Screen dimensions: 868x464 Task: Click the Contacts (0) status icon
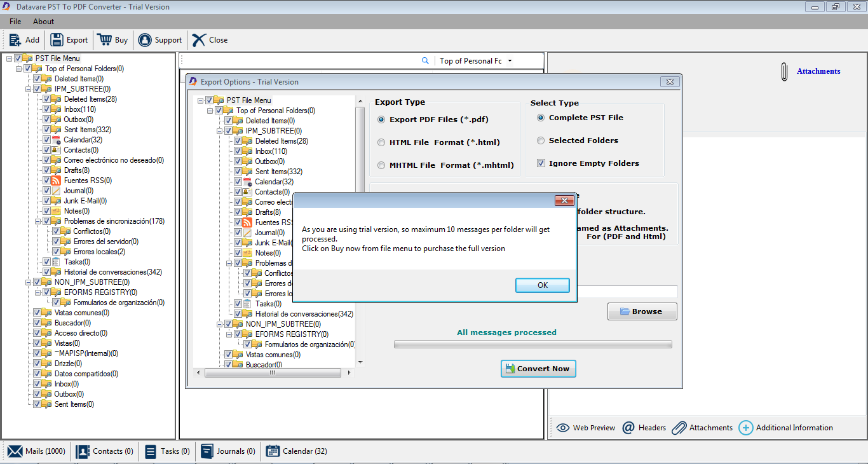pos(83,451)
